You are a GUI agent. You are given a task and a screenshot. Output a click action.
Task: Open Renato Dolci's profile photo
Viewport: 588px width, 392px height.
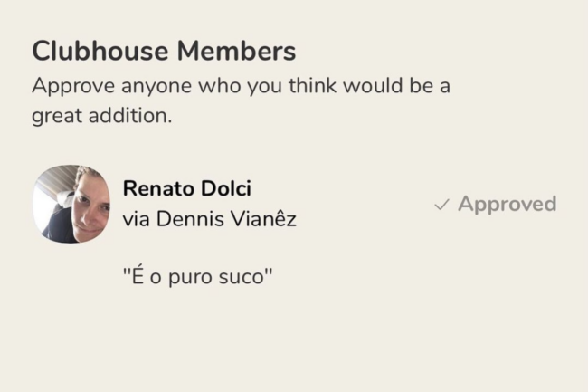(71, 204)
